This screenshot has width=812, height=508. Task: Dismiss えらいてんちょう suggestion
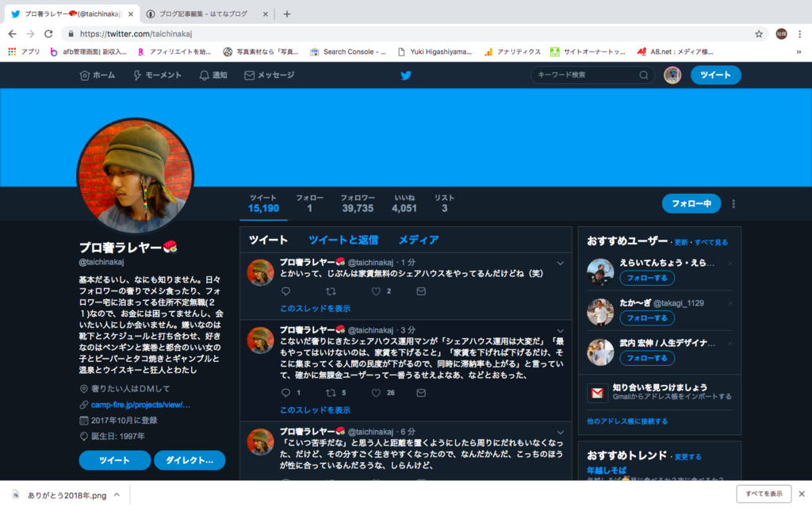tap(730, 264)
